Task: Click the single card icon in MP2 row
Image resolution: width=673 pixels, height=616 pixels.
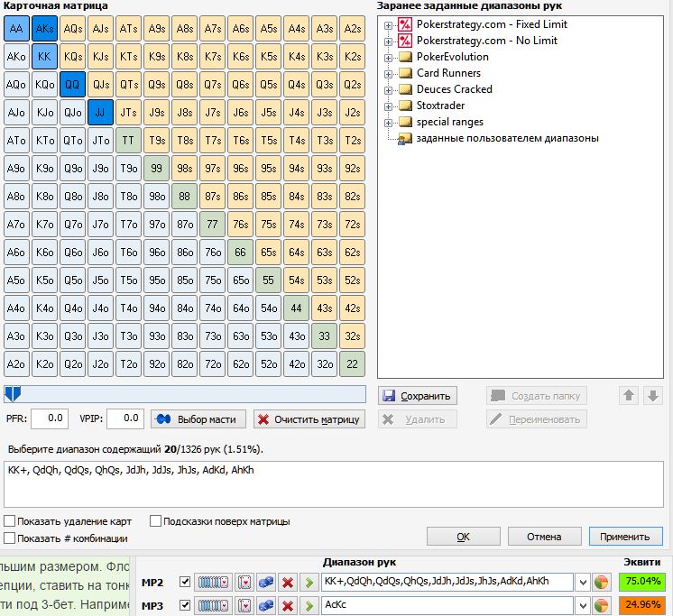Action: tap(244, 582)
